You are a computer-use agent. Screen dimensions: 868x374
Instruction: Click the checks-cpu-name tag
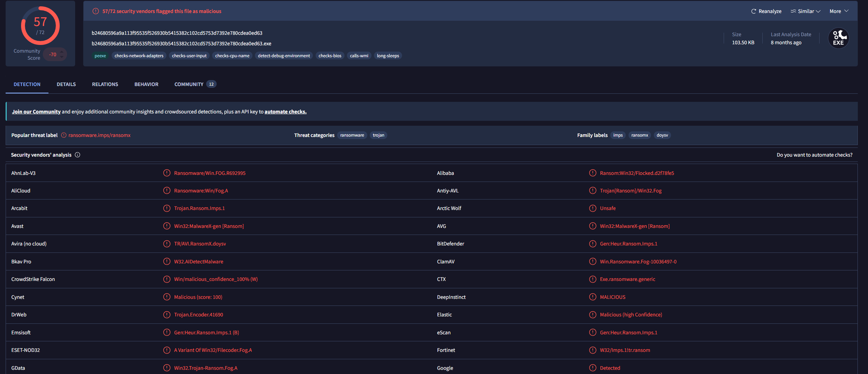[232, 56]
